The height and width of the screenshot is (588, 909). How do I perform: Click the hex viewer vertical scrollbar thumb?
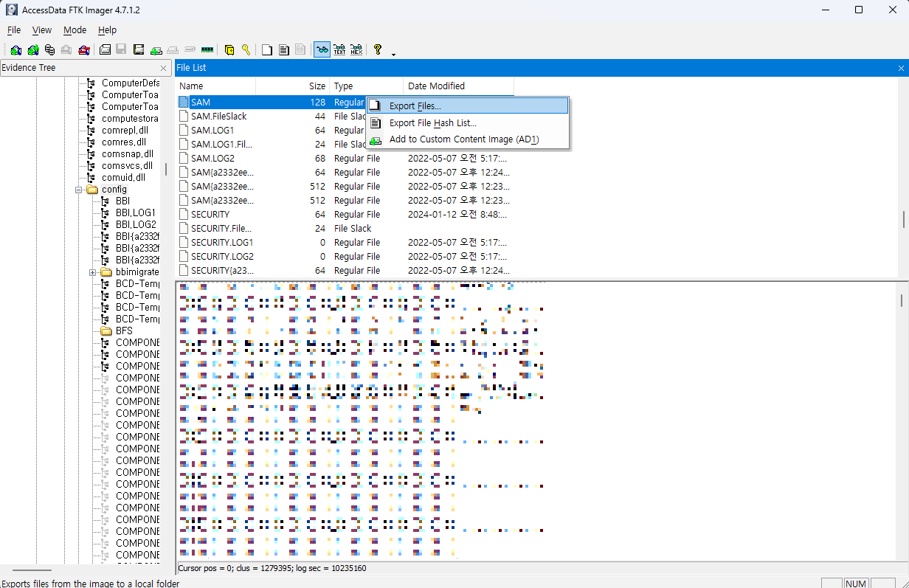click(901, 300)
